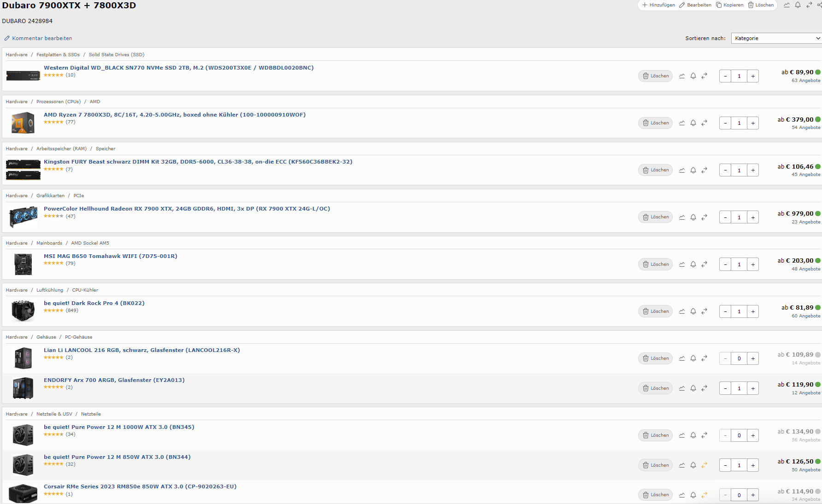Viewport: 822px width, 504px height.
Task: Open price chart for Pure Power 12 M 1000W
Action: (x=682, y=435)
